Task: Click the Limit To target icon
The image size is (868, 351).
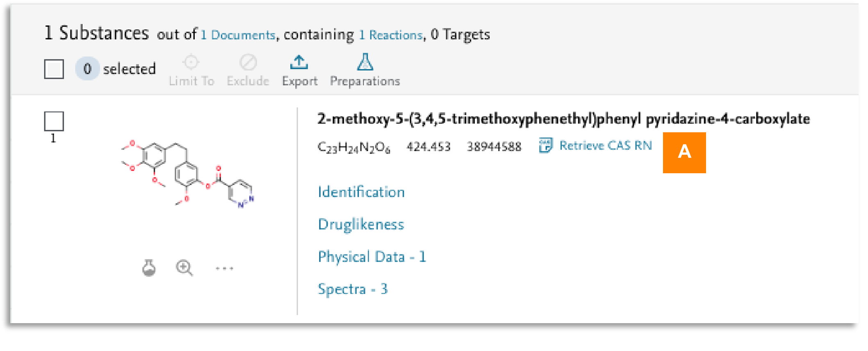Action: coord(191,63)
